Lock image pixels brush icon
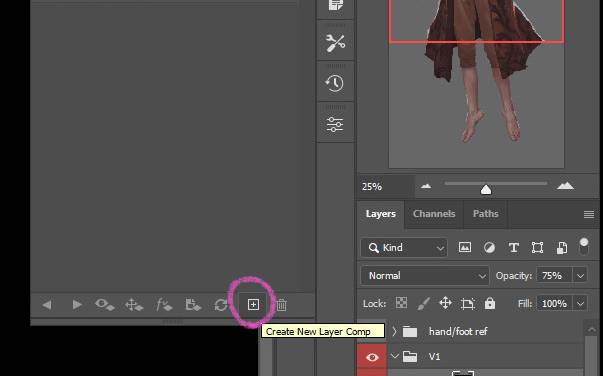Viewport: 603px width, 376px height. [423, 303]
